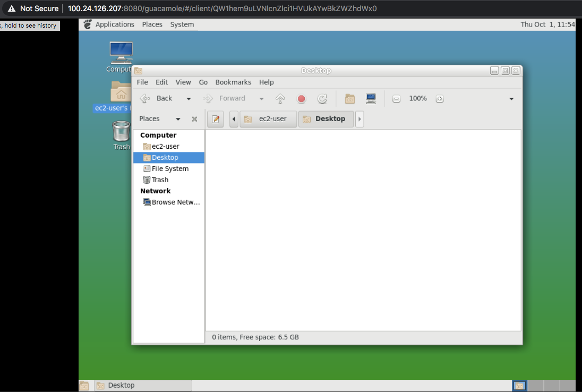Expand the breadcrumb arrow after Desktop
This screenshot has width=582, height=392.
[x=360, y=119]
